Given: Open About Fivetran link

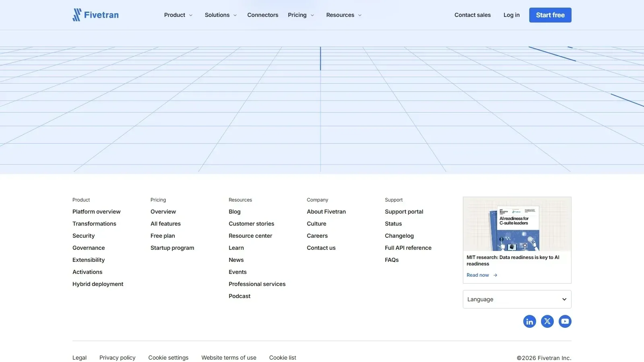Looking at the screenshot, I should coord(326,212).
